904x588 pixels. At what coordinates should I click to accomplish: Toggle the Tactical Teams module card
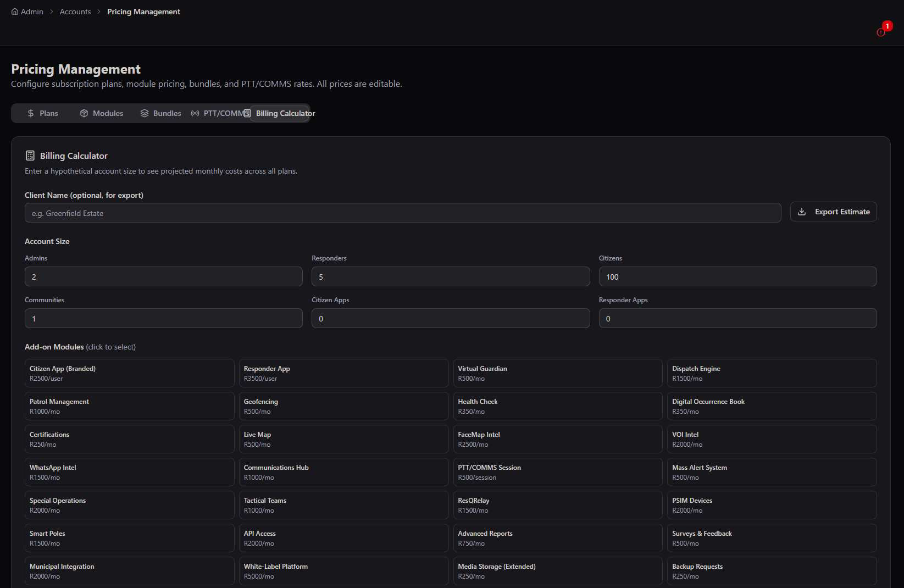coord(344,505)
